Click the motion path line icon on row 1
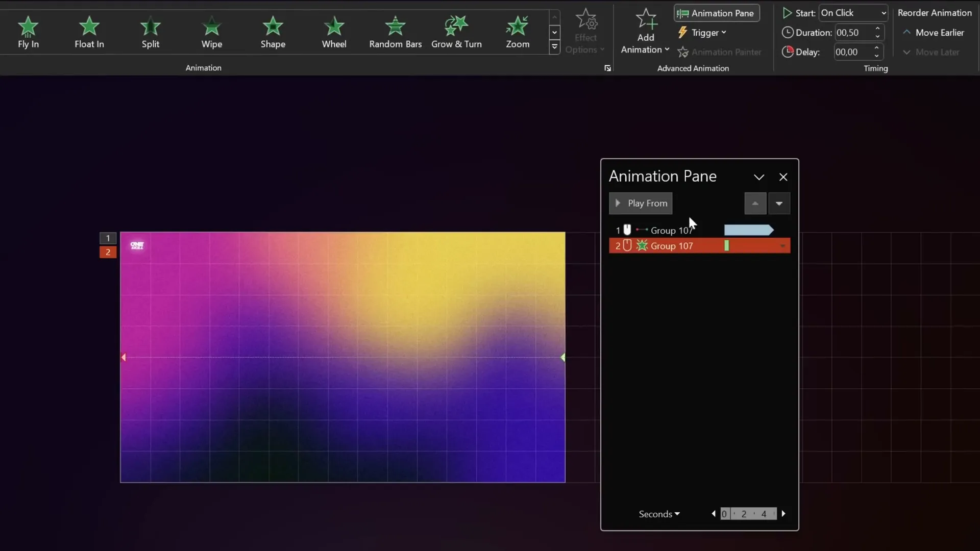 tap(642, 230)
